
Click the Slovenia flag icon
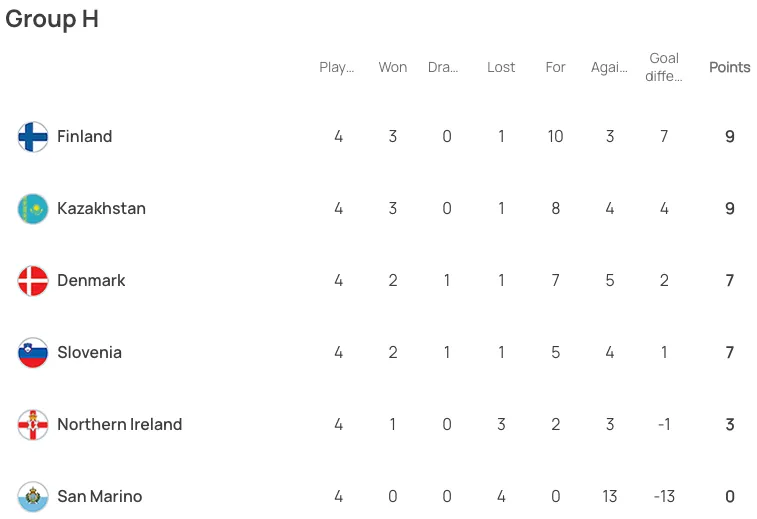coord(33,352)
